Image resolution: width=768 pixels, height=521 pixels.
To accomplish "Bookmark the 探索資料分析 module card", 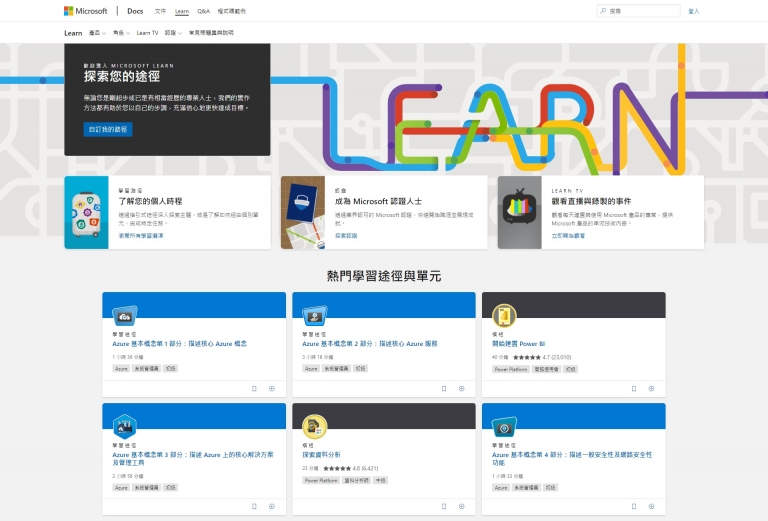I will point(444,506).
